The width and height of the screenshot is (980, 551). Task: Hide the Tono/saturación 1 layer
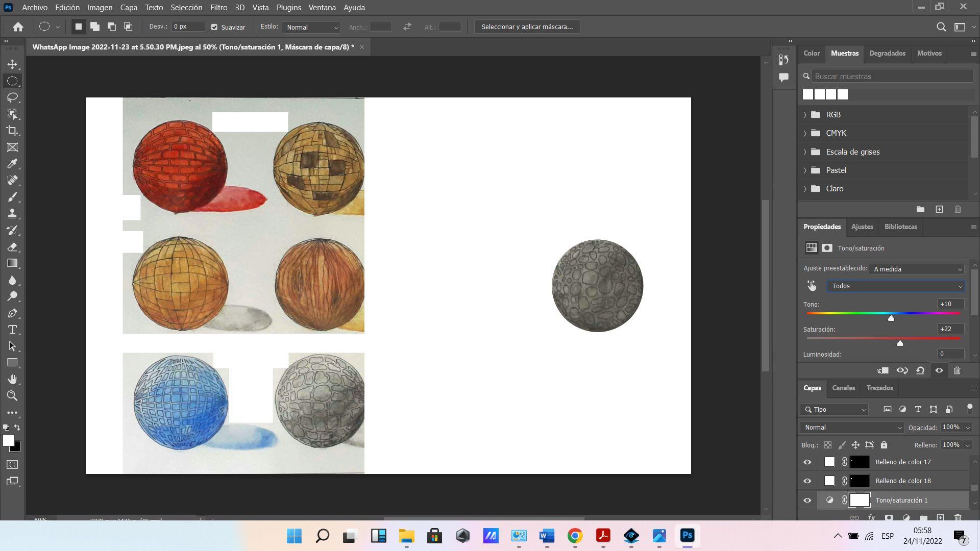[x=807, y=500]
